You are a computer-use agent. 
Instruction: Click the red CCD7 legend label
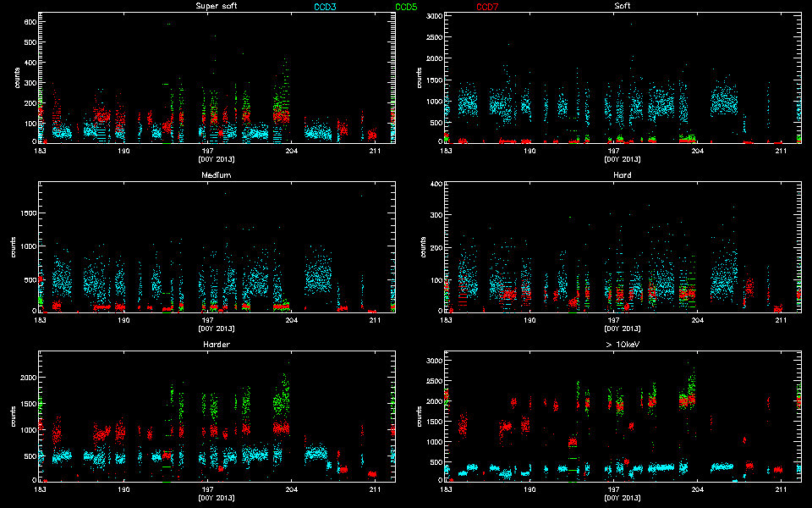[x=487, y=7]
